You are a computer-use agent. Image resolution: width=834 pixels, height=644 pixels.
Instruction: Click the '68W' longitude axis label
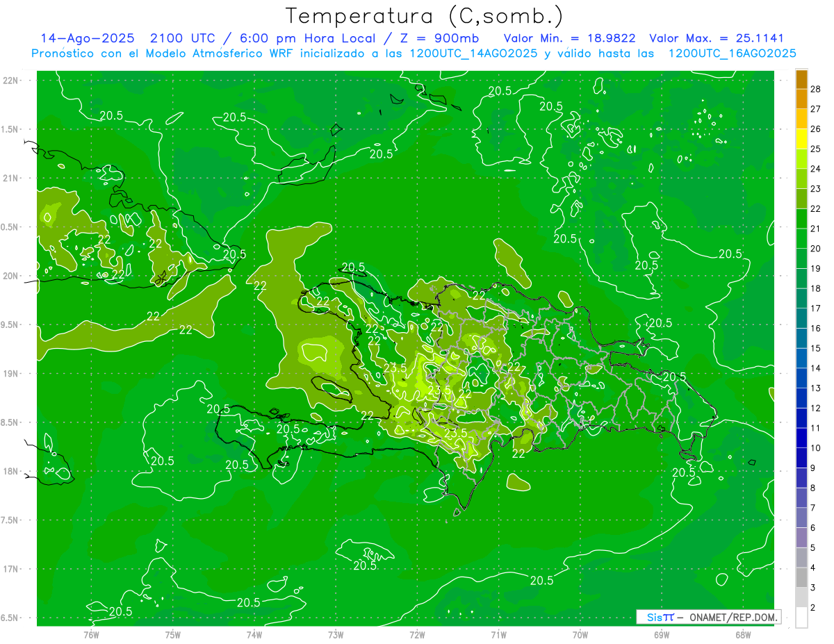tap(743, 634)
